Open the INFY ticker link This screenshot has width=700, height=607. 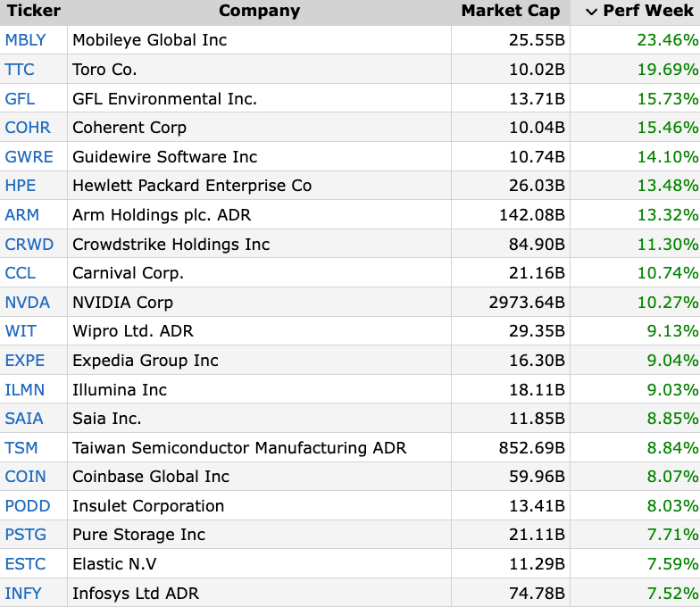(24, 594)
